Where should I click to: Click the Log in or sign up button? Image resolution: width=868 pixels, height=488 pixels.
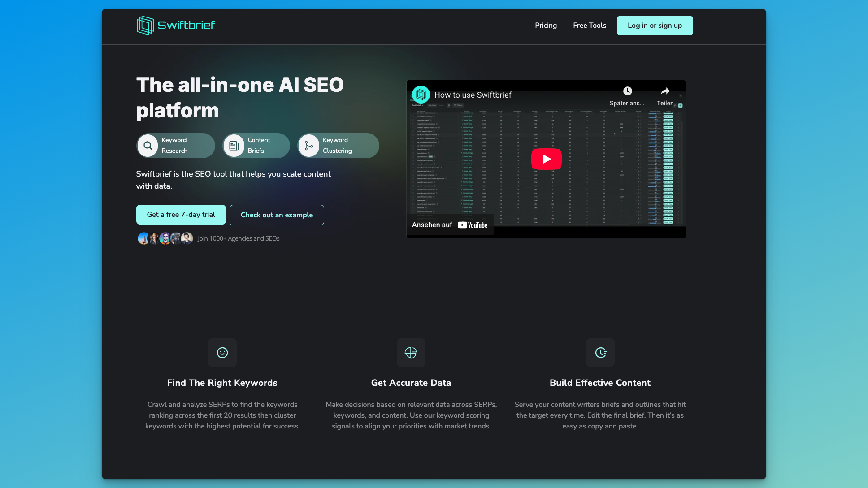pos(655,26)
